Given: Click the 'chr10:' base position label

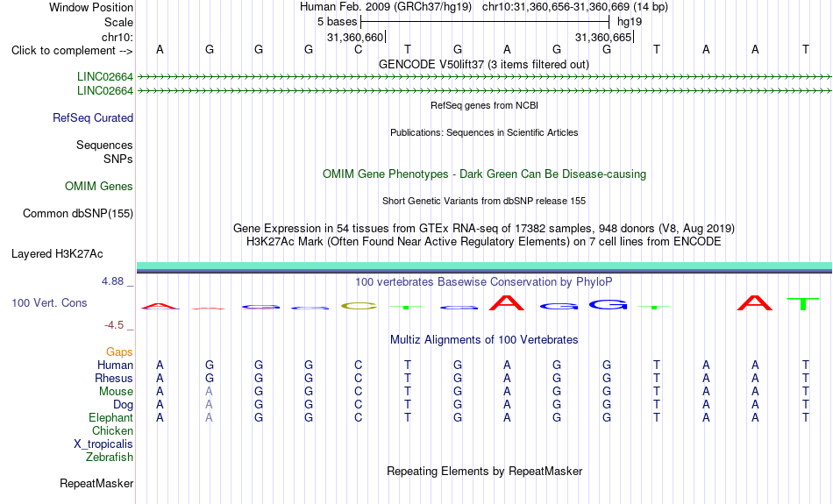Looking at the screenshot, I should coord(117,37).
